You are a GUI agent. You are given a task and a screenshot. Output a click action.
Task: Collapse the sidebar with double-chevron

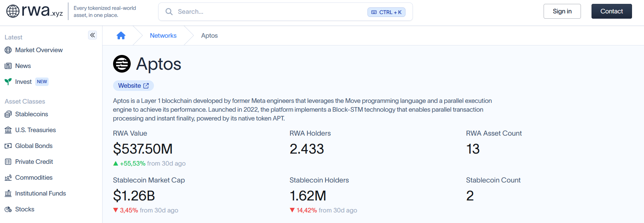92,35
